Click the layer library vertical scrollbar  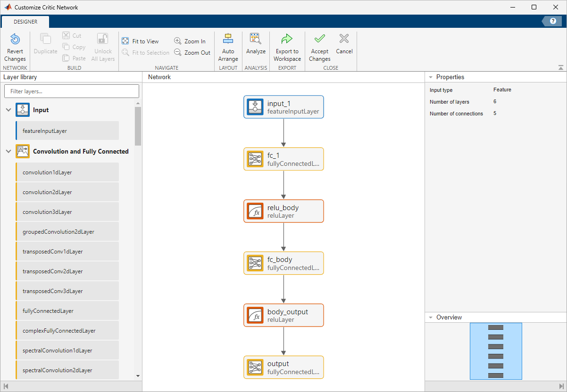click(138, 126)
